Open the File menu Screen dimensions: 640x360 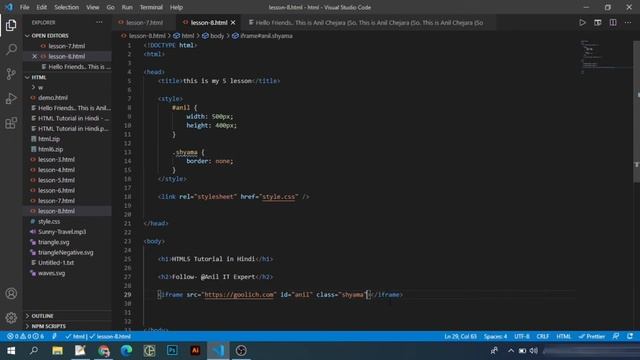click(24, 7)
